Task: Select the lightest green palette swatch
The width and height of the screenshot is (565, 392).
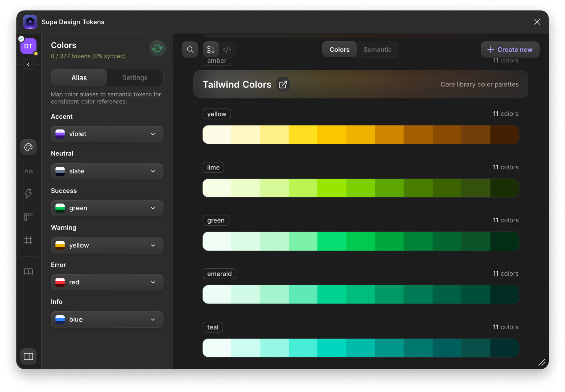Action: pos(217,242)
